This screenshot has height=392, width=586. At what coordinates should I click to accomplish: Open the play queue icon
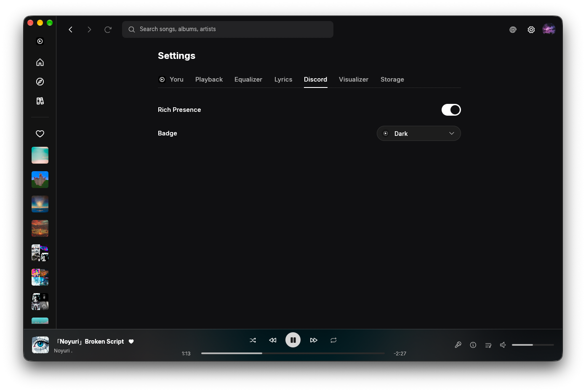[x=488, y=345]
